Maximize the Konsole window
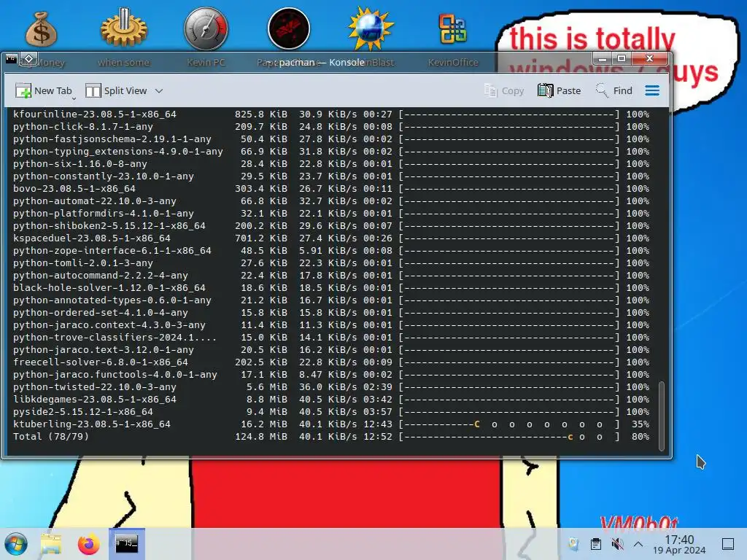747x560 pixels. pos(622,59)
